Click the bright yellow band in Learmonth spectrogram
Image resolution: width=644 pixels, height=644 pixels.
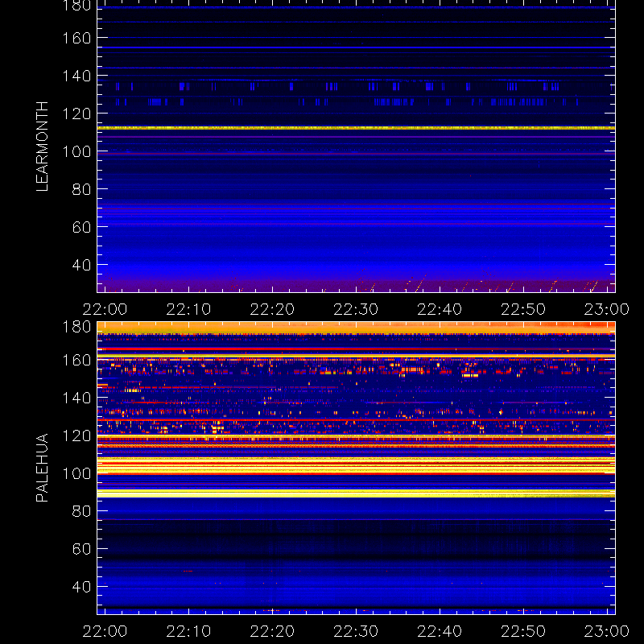[x=356, y=128]
